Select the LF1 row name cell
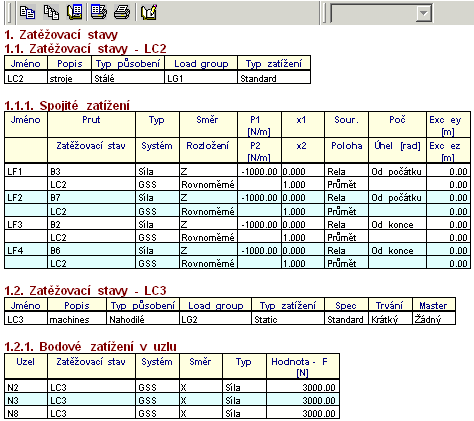This screenshot has width=474, height=421. [26, 171]
